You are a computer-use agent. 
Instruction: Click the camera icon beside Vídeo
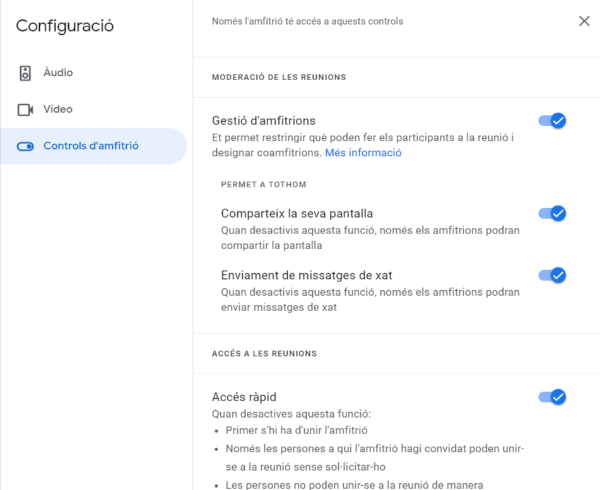click(25, 109)
